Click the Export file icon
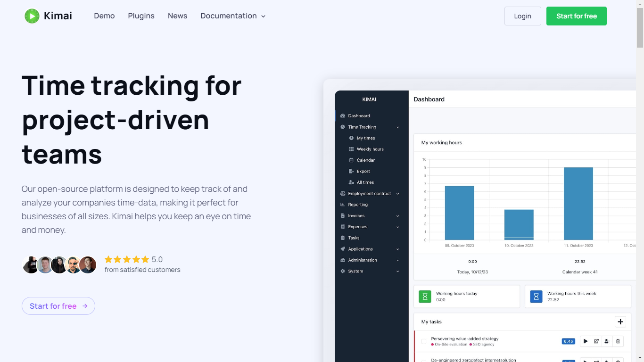The width and height of the screenshot is (644, 362). 351,172
